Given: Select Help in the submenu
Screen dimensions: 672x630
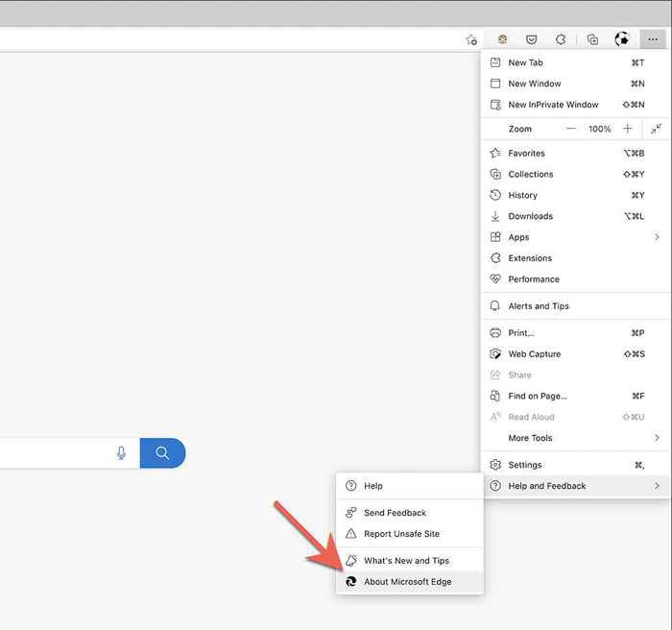Looking at the screenshot, I should coord(410,486).
